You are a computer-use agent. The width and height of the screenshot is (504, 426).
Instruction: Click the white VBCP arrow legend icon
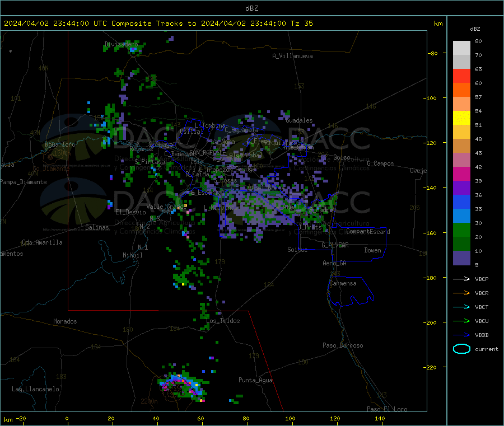click(461, 279)
